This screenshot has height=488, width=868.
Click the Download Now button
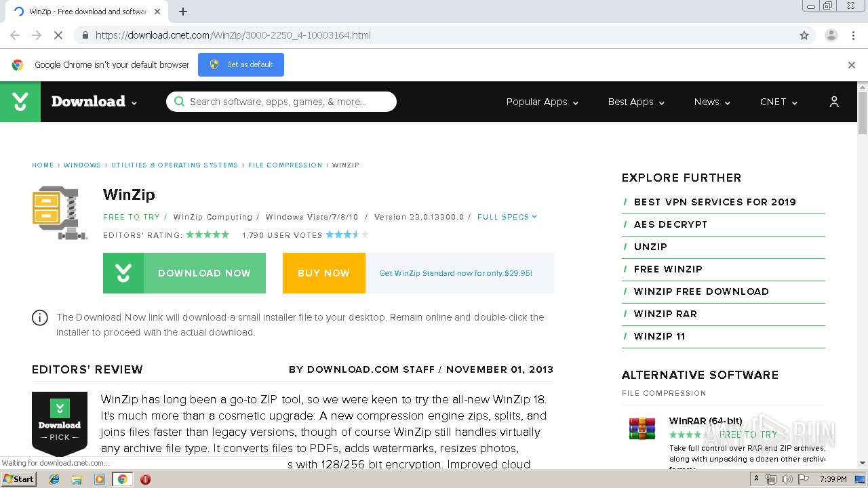184,273
